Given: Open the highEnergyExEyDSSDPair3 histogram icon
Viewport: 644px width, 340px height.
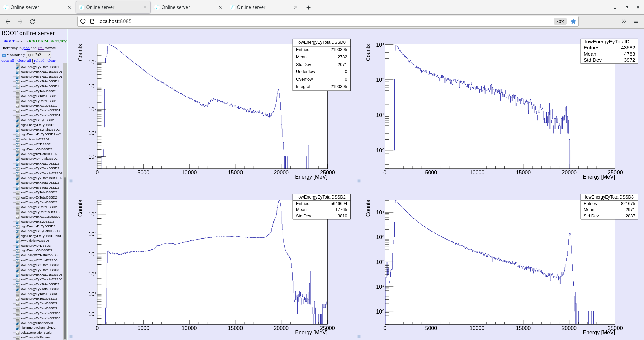Looking at the screenshot, I should tap(17, 236).
